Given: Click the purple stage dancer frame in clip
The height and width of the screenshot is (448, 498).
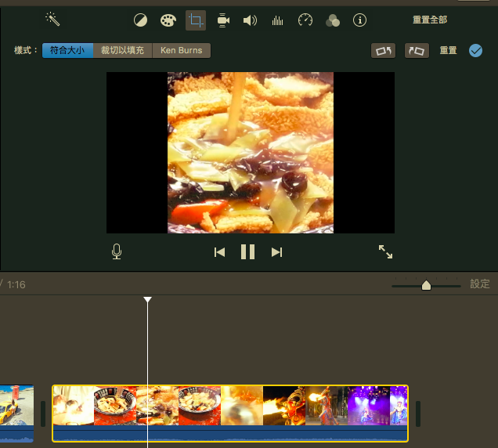Looking at the screenshot, I should tap(369, 406).
